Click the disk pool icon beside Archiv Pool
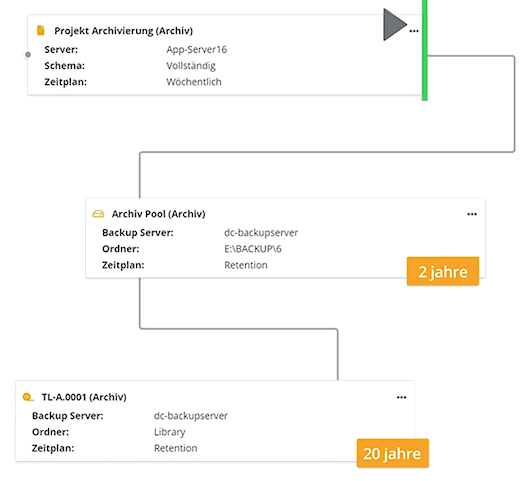Image resolution: width=528 pixels, height=481 pixels. 98,214
